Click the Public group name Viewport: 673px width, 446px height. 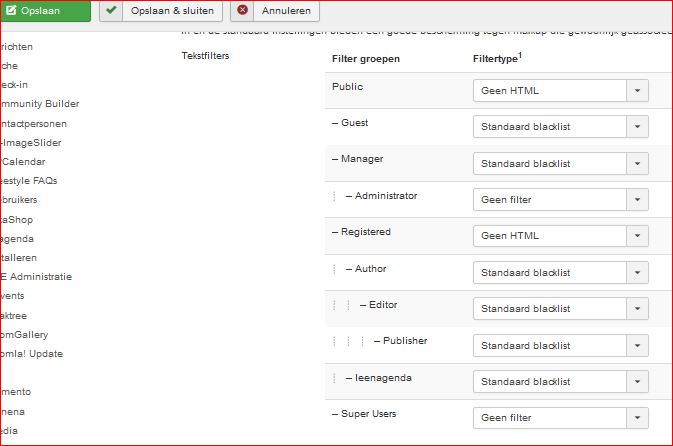click(x=347, y=87)
